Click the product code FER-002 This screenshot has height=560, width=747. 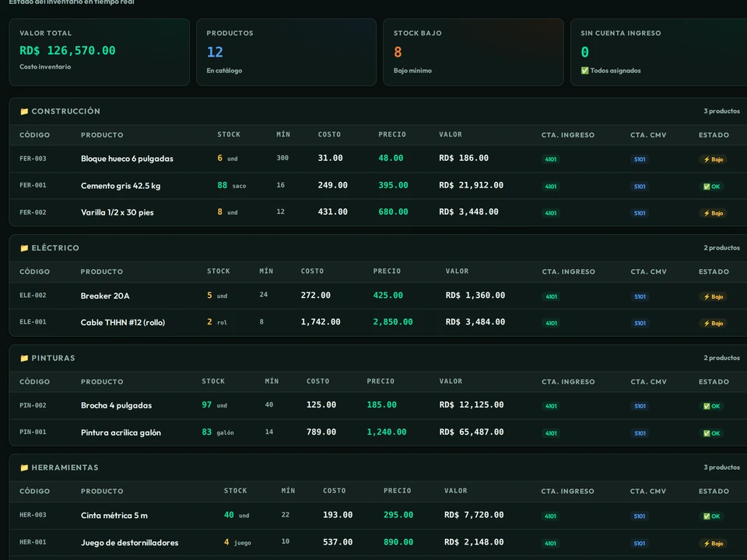[33, 212]
